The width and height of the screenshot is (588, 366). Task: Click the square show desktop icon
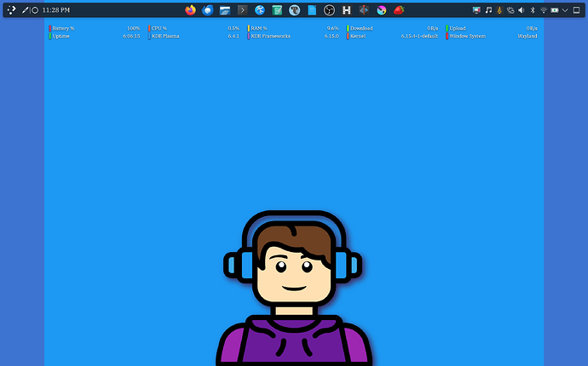(x=576, y=10)
